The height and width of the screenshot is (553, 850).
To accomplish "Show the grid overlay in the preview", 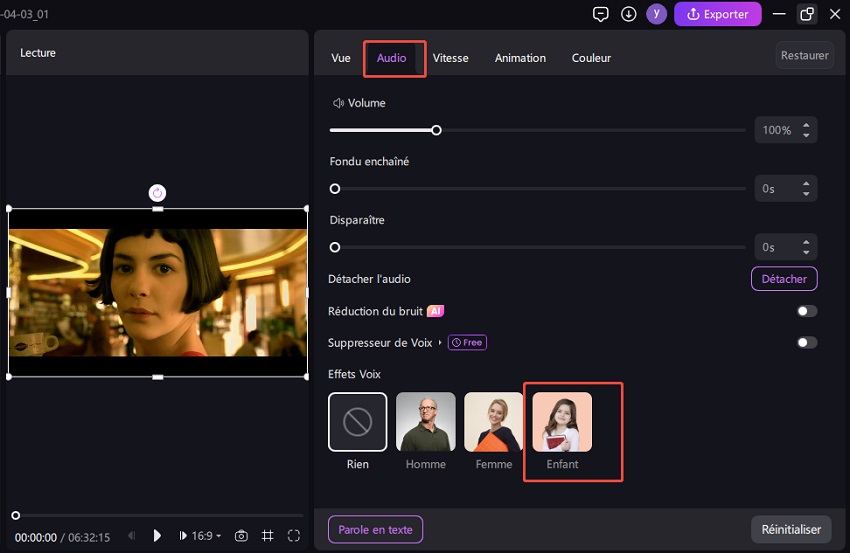I will tap(267, 536).
